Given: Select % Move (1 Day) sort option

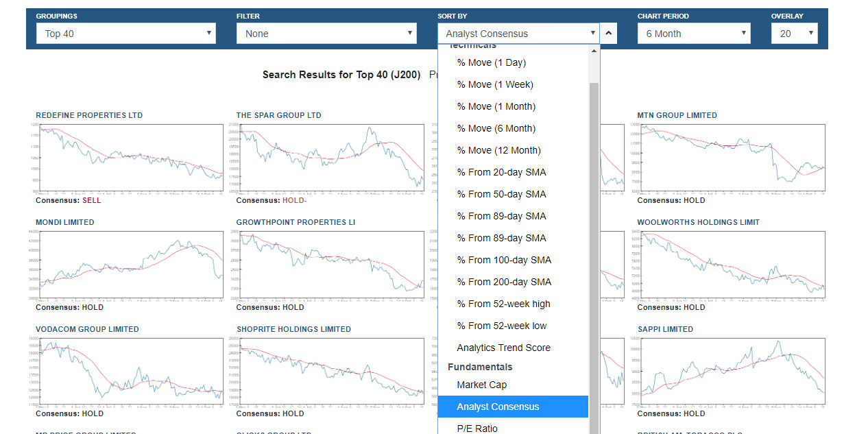Looking at the screenshot, I should (x=491, y=62).
